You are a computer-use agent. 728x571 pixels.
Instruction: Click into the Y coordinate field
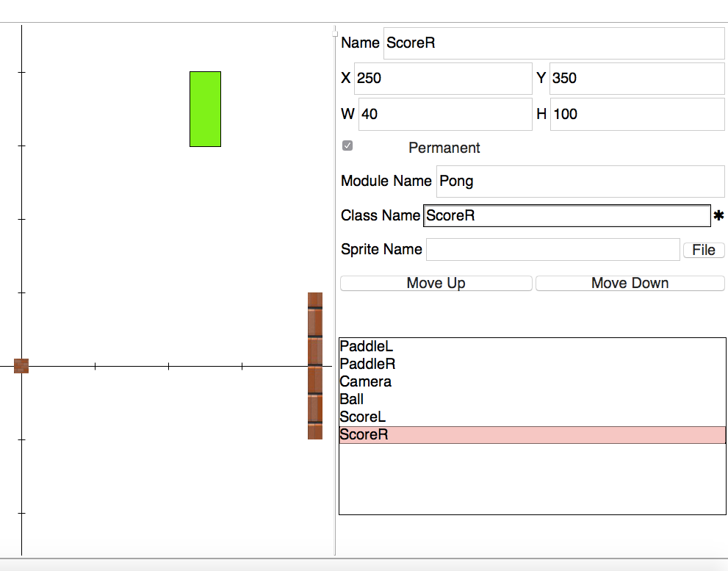pyautogui.click(x=636, y=79)
